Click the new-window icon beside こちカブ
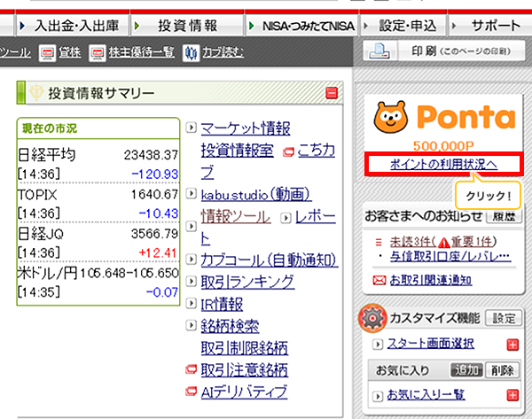 click(x=288, y=151)
